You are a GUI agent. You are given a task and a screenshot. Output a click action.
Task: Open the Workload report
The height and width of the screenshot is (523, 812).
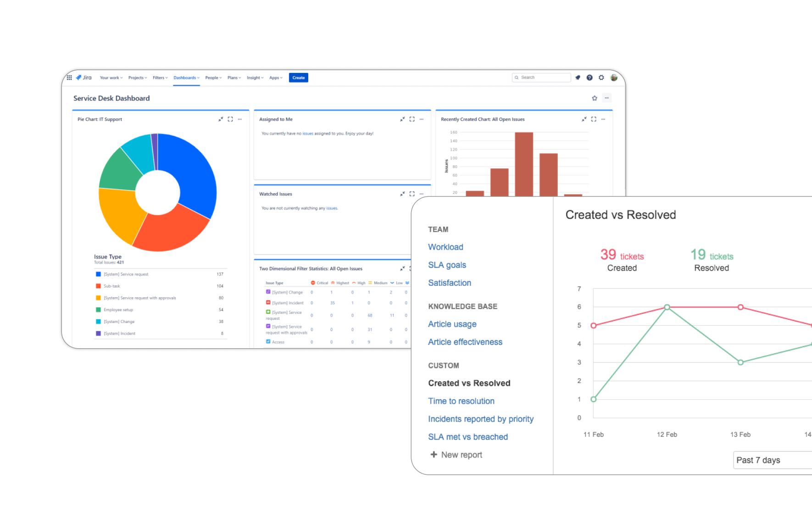pyautogui.click(x=445, y=247)
